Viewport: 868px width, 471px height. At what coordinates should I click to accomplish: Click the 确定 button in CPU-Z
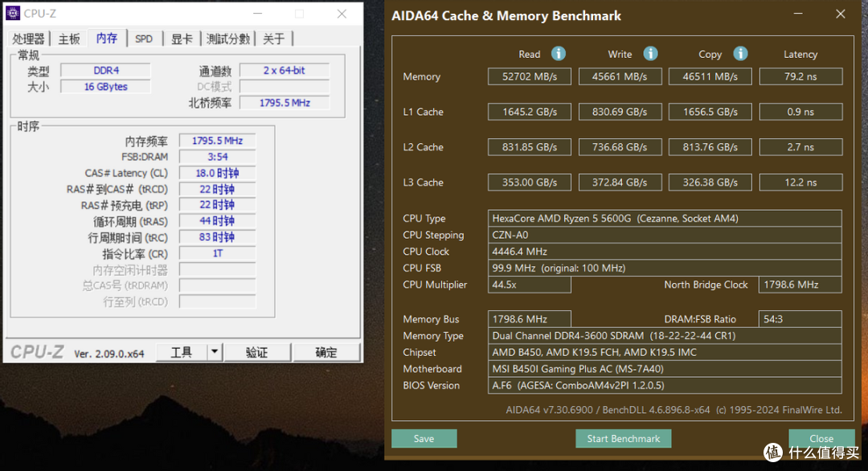(x=326, y=353)
